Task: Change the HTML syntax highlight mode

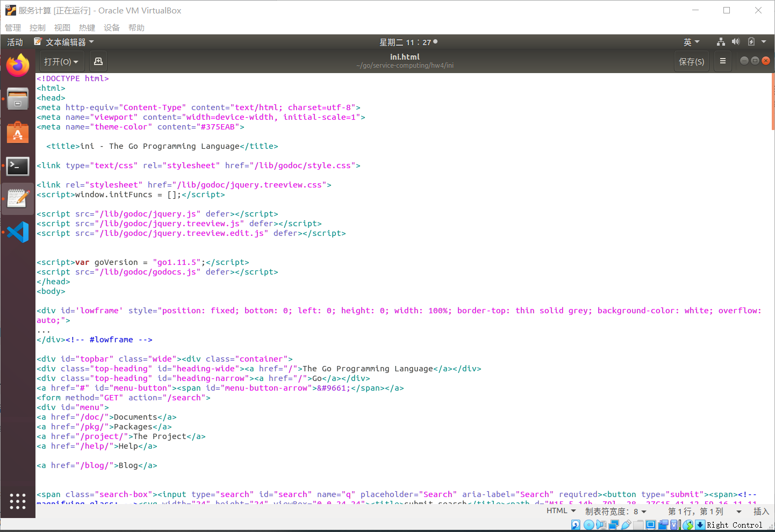Action: click(x=561, y=511)
